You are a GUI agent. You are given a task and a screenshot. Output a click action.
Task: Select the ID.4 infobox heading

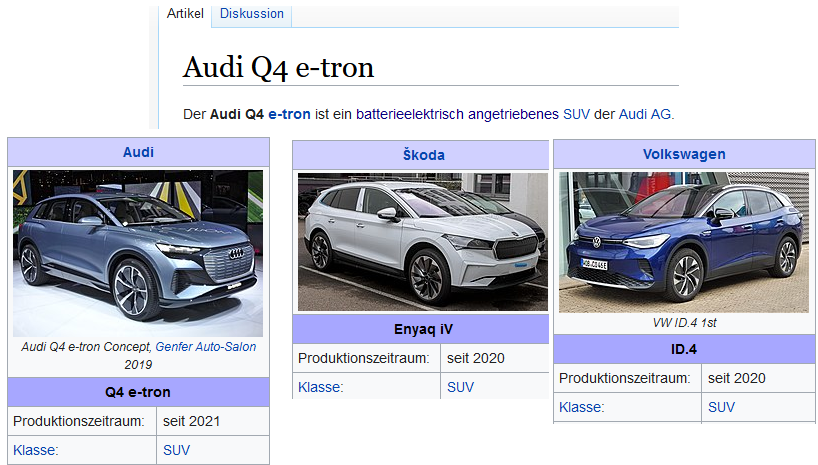683,349
